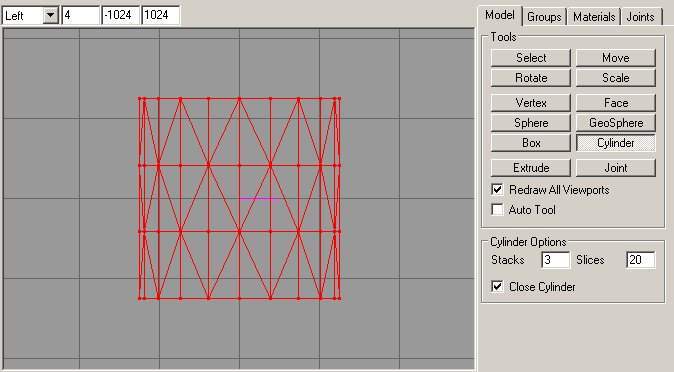Choose the Move tool button
The image size is (674, 372).
616,58
